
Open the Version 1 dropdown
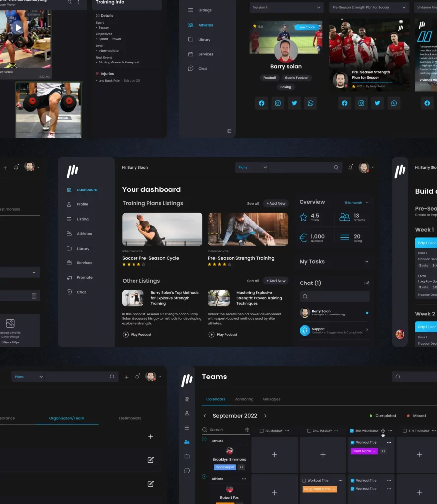coord(287,8)
